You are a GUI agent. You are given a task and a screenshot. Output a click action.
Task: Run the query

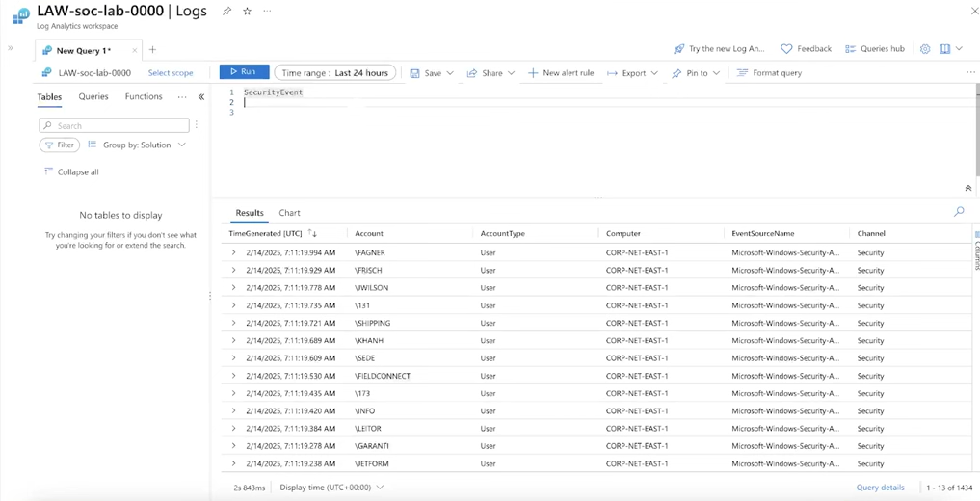[x=245, y=72]
